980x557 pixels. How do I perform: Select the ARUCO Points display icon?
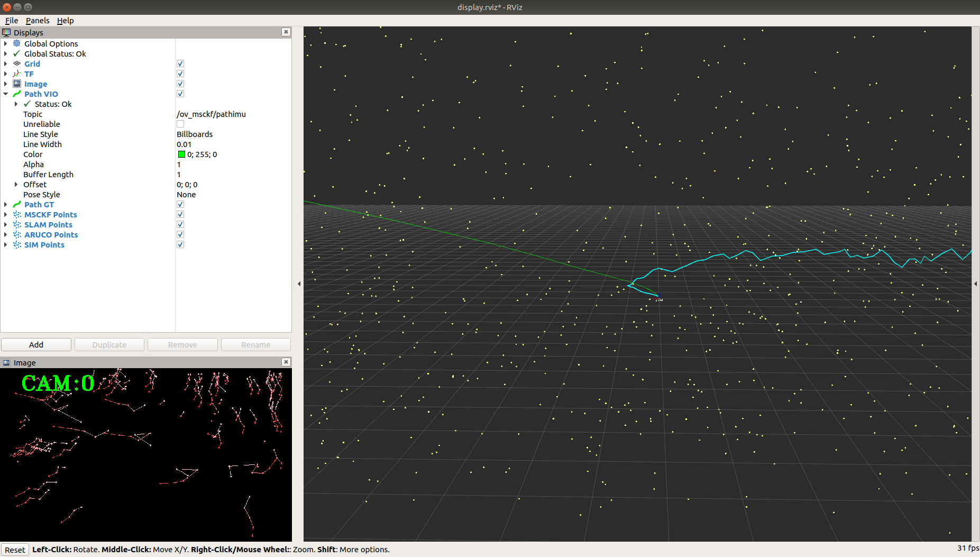tap(16, 234)
